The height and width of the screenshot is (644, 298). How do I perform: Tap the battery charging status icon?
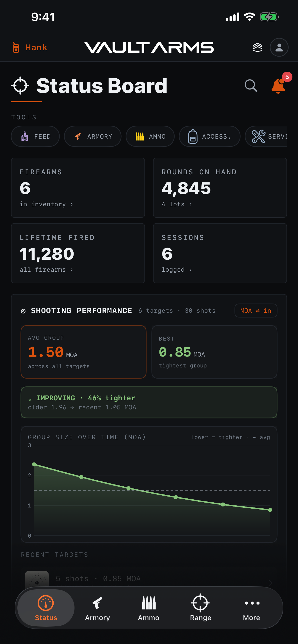(x=269, y=17)
